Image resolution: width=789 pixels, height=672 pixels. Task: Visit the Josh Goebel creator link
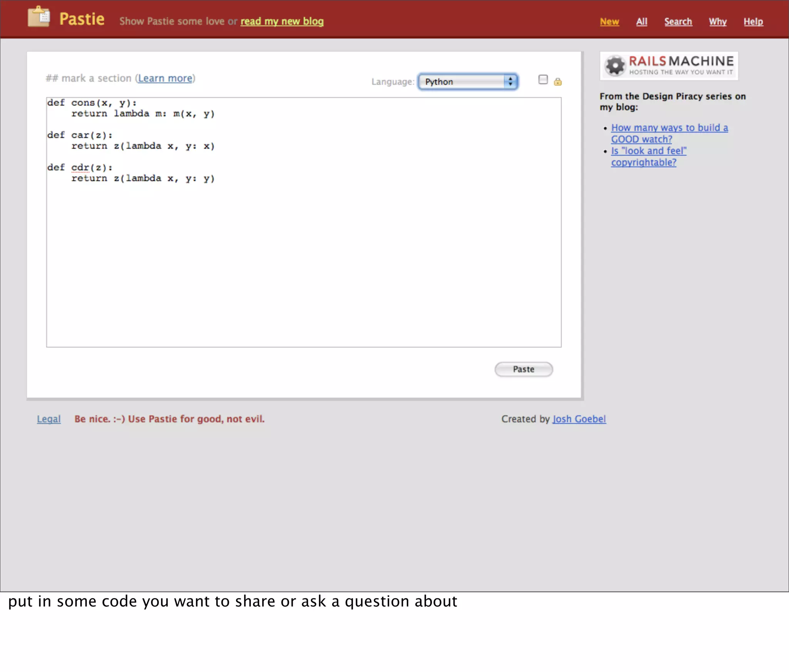(x=579, y=419)
